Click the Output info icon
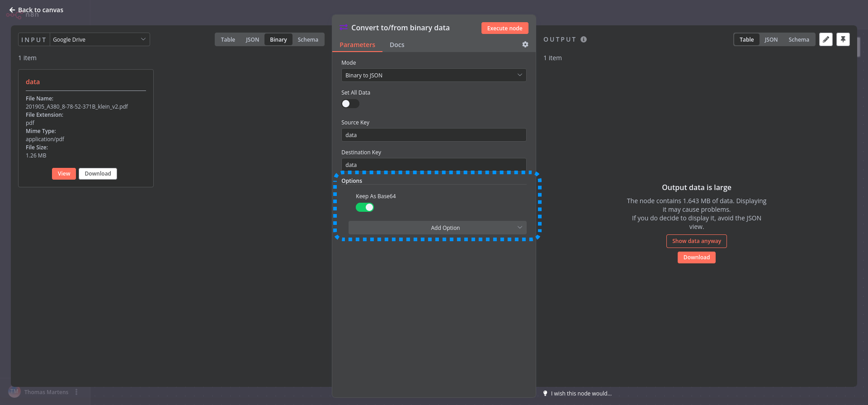This screenshot has width=868, height=405. [x=584, y=39]
